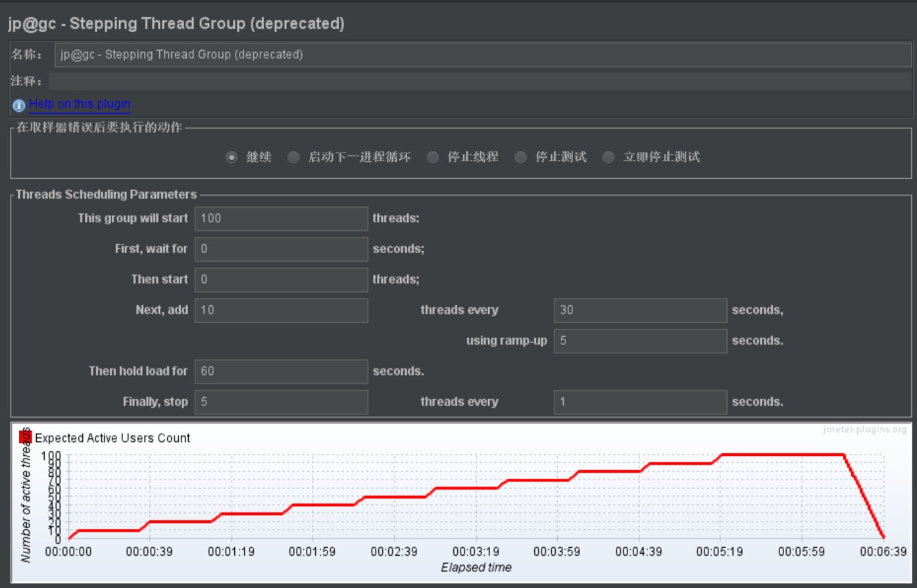This screenshot has width=917, height=588.
Task: Focus the 'threads every' field showing 1
Action: 639,402
